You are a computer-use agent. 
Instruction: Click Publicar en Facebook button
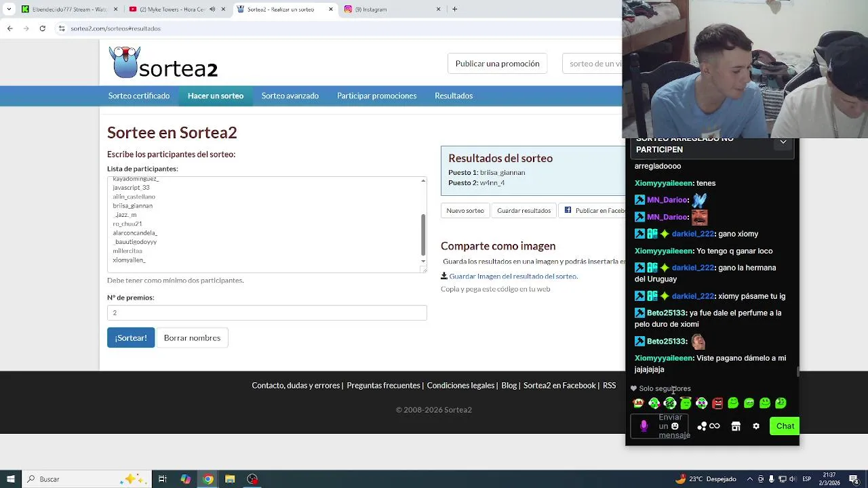(591, 210)
